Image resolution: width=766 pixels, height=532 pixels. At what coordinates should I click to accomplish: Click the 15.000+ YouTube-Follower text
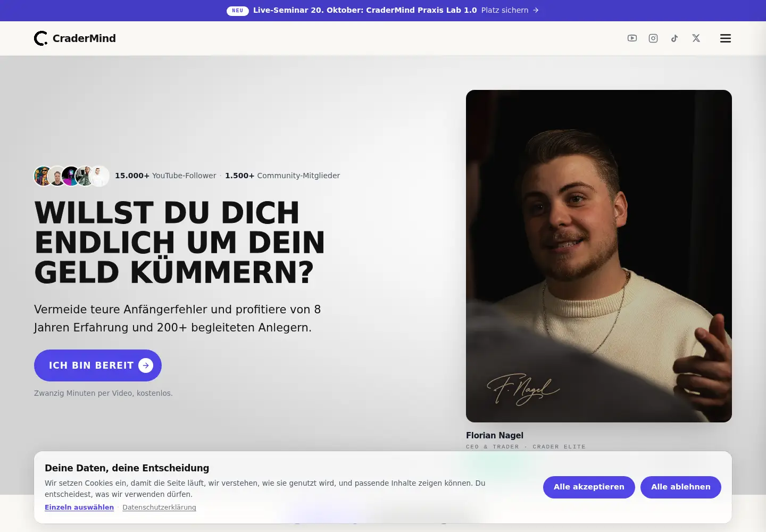coord(165,176)
